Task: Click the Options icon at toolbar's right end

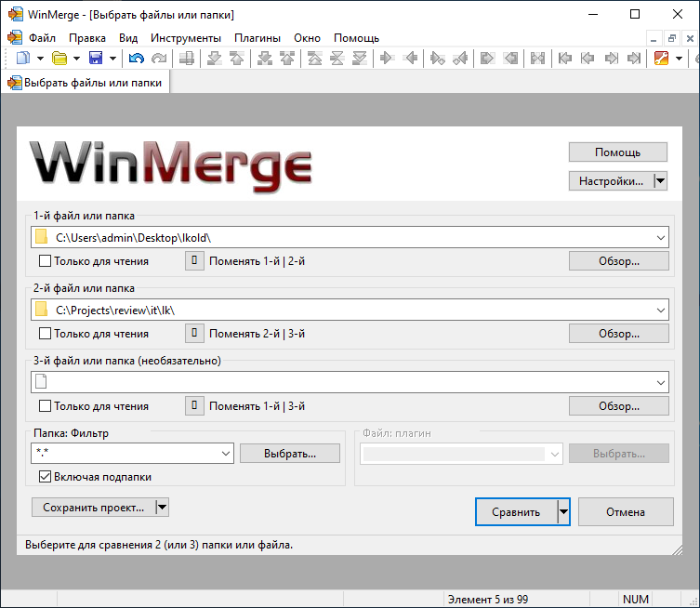Action: (661, 59)
